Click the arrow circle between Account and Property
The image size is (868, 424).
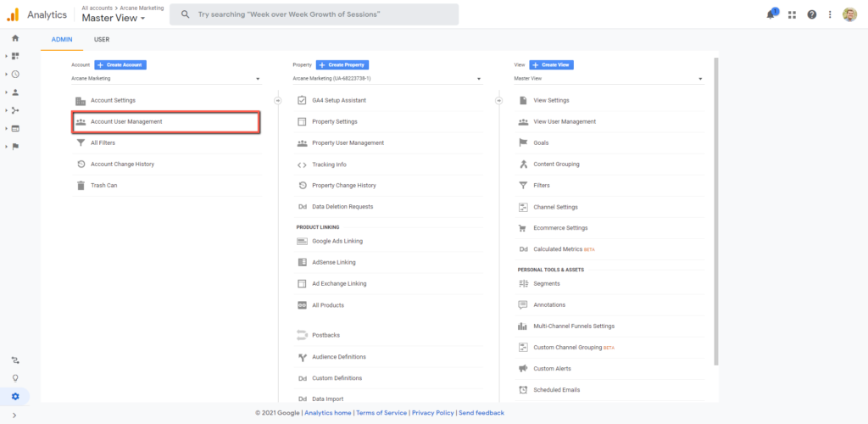[x=278, y=101]
